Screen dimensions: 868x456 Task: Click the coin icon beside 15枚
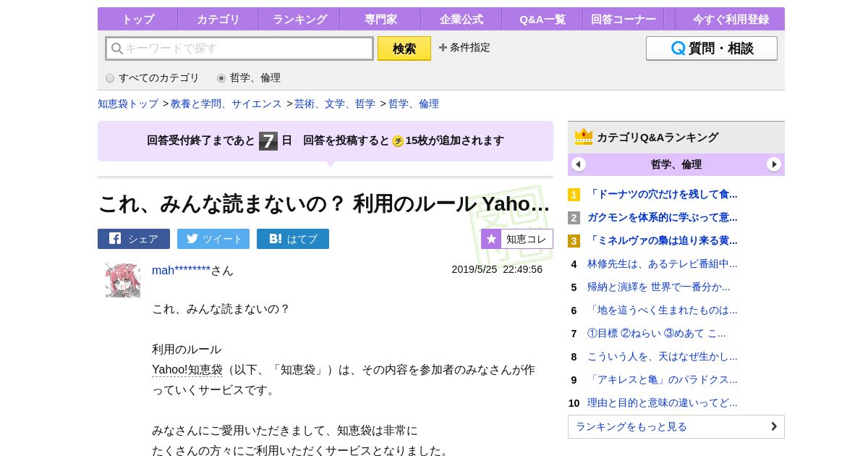click(398, 141)
